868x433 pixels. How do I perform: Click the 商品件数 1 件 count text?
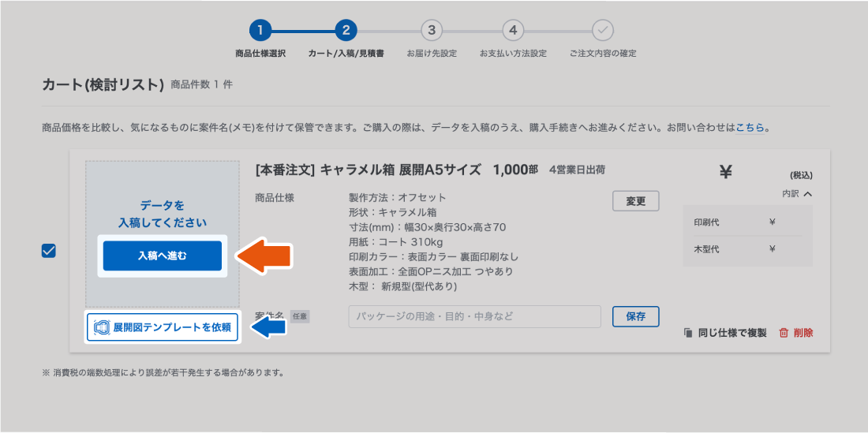click(x=201, y=84)
